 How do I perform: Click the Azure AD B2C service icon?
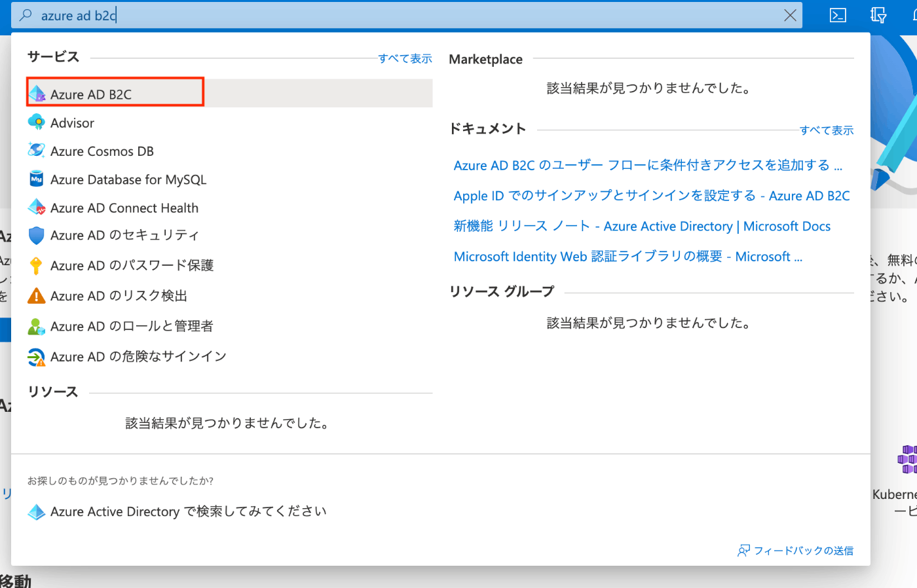(37, 94)
